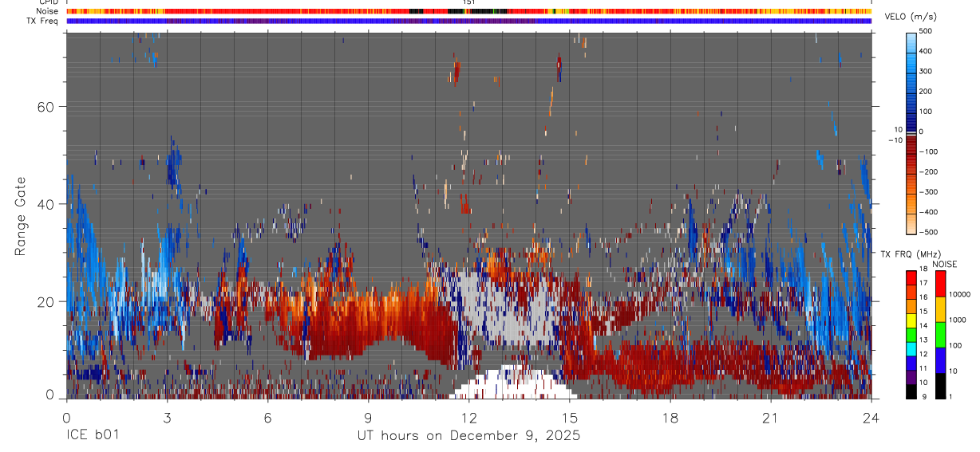
Task: Click hour tick '9' on the time axis
Action: (369, 418)
